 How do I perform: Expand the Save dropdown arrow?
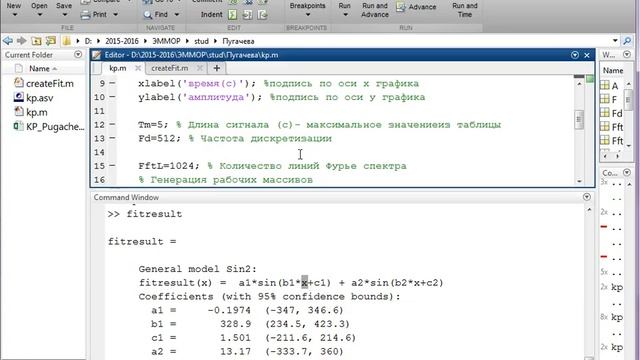click(64, 15)
